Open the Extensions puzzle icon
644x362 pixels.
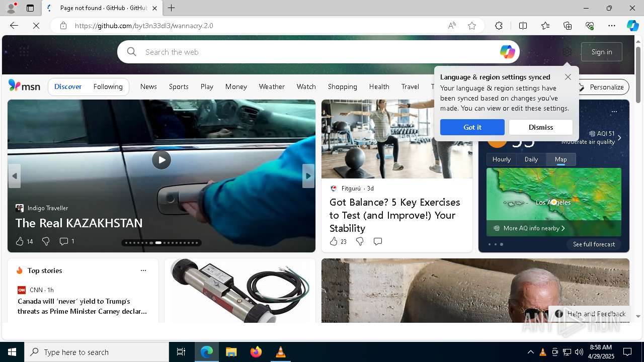499,26
